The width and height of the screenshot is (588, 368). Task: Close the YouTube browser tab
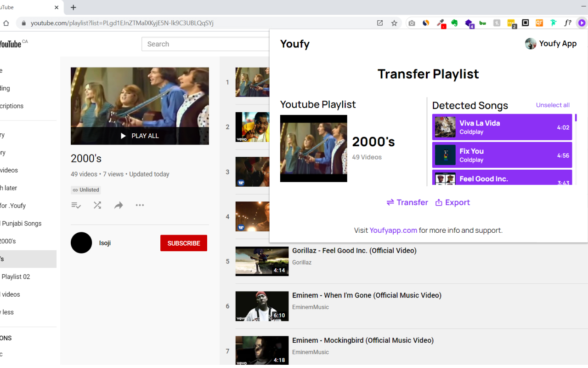click(57, 7)
